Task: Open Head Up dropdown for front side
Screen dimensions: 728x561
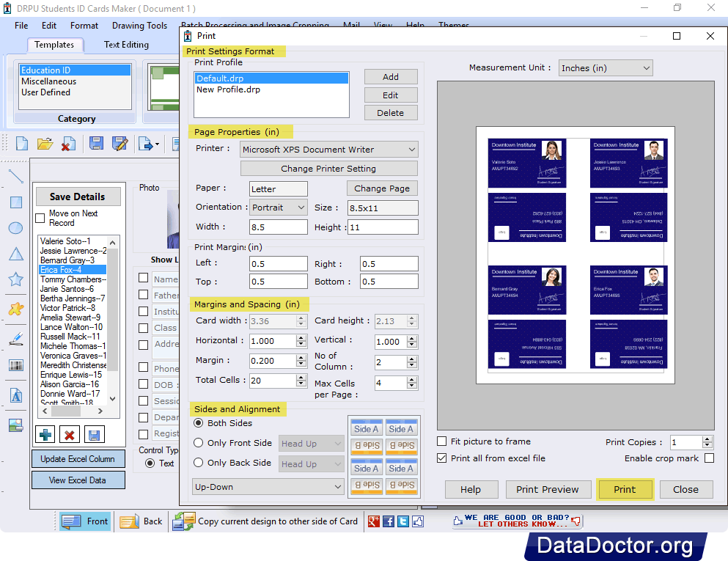Action: [311, 444]
